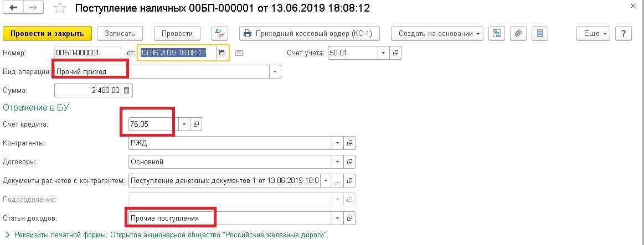
Task: Click the Записать button
Action: pyautogui.click(x=120, y=34)
